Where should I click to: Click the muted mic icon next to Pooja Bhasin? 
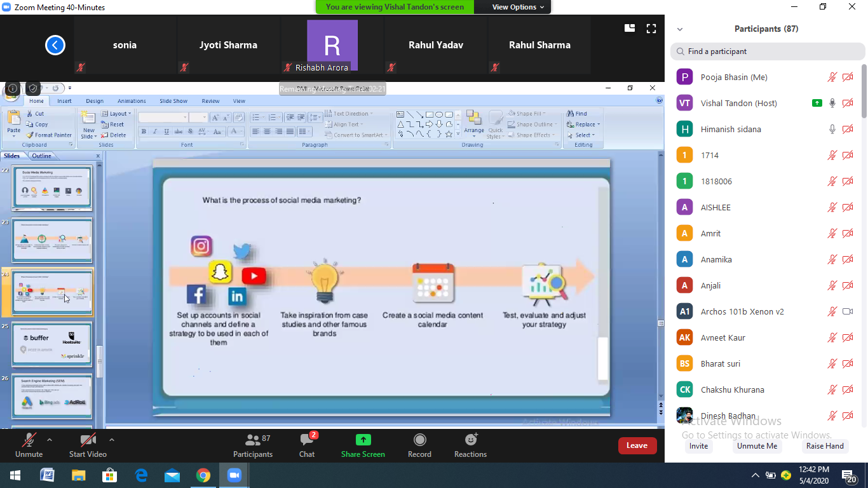pyautogui.click(x=832, y=77)
